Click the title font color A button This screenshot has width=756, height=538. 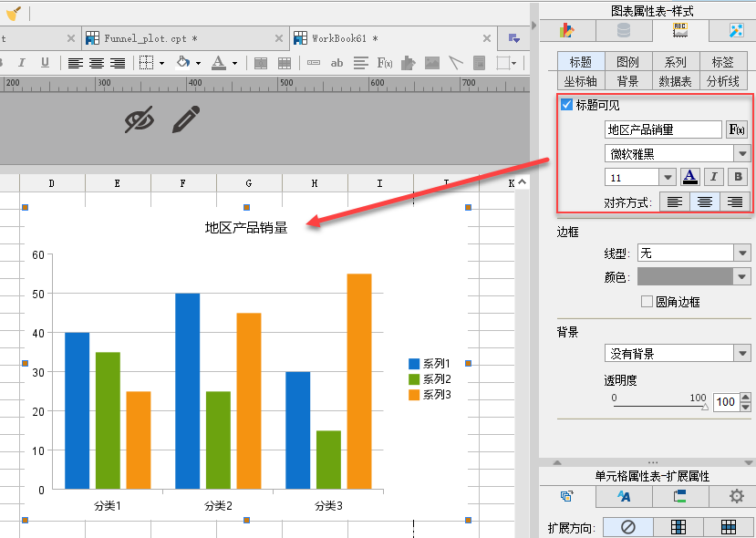click(x=690, y=177)
